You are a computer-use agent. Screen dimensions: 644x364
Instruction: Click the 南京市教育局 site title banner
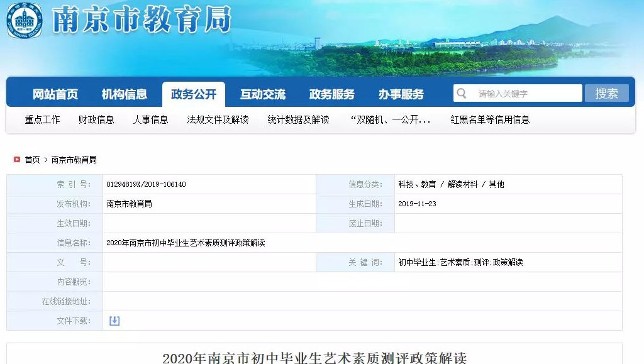(142, 19)
